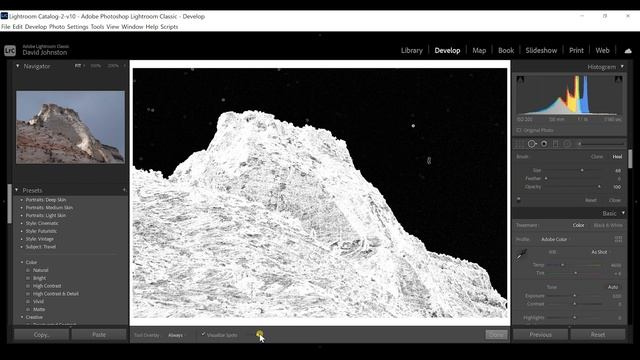Open the File menu
This screenshot has width=640, height=360.
(6, 27)
